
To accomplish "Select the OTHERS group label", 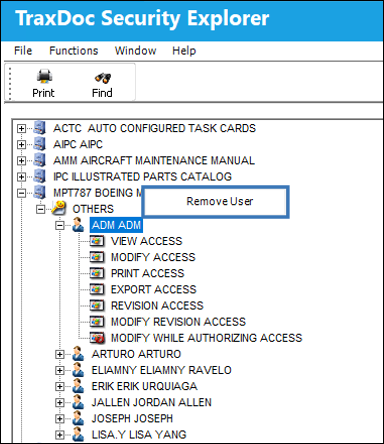I will pyautogui.click(x=93, y=209).
